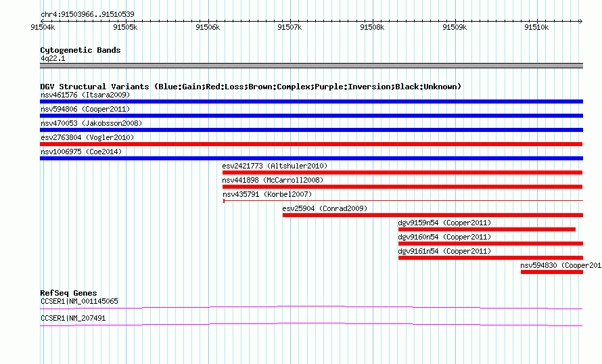Click the nsv441898 (McCarroll2008) label
The height and width of the screenshot is (364, 602).
pos(273,180)
